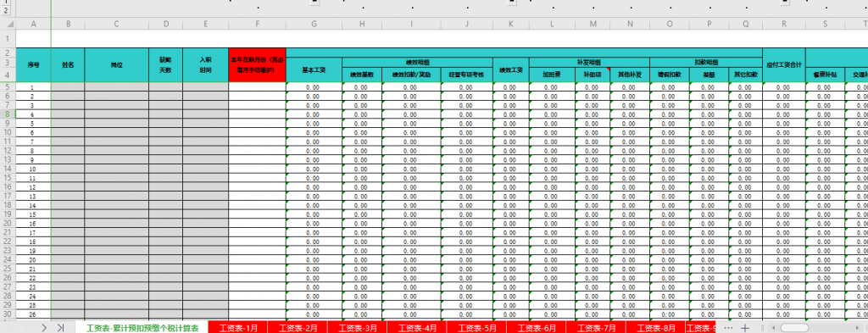Screen dimensions: 868x333
Task: Open the 工资表-8月 sheet tab
Action: (x=655, y=327)
